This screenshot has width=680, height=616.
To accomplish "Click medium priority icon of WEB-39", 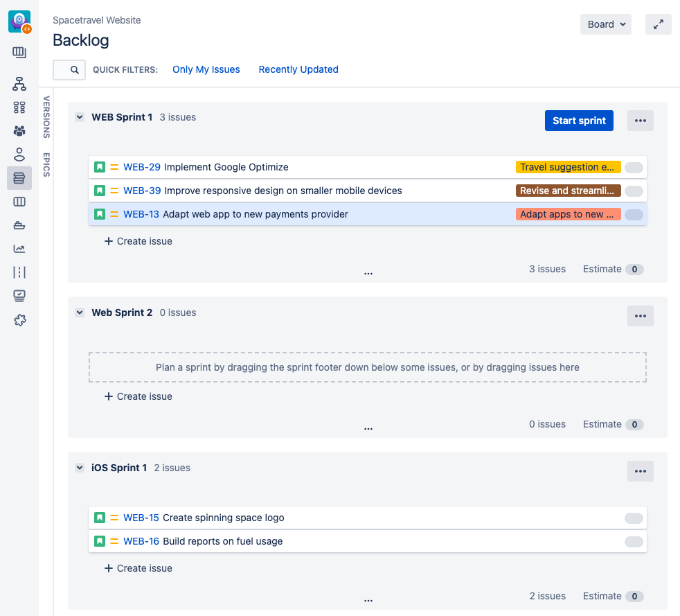I will pos(114,191).
